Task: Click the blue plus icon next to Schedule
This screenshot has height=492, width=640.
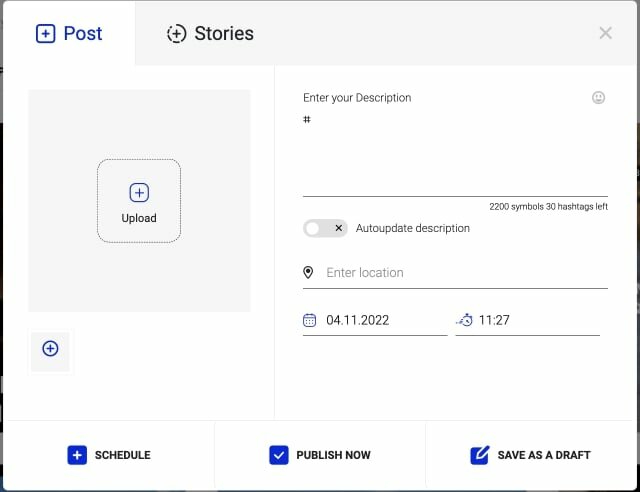Action: tap(77, 455)
